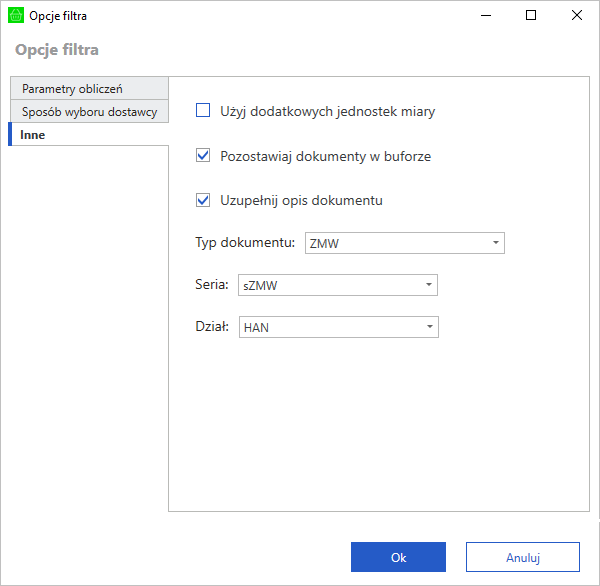Select the Inne tab

pos(88,134)
